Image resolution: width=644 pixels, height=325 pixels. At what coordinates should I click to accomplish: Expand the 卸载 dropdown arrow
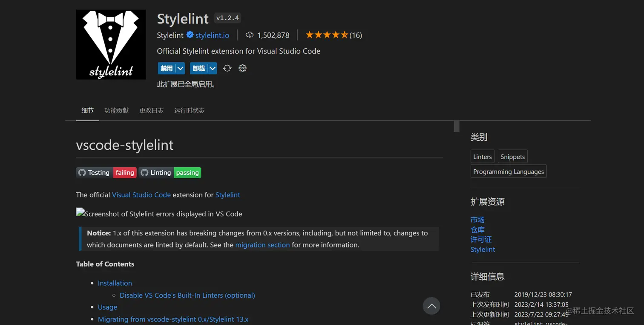pyautogui.click(x=212, y=68)
